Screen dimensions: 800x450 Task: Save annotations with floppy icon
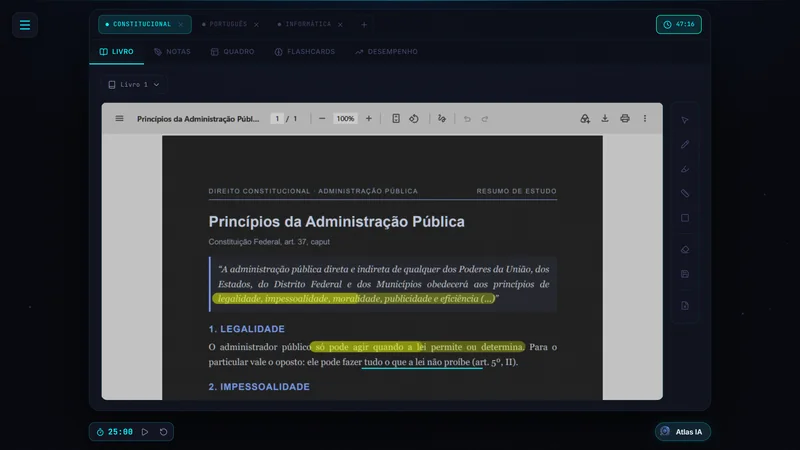pos(685,274)
